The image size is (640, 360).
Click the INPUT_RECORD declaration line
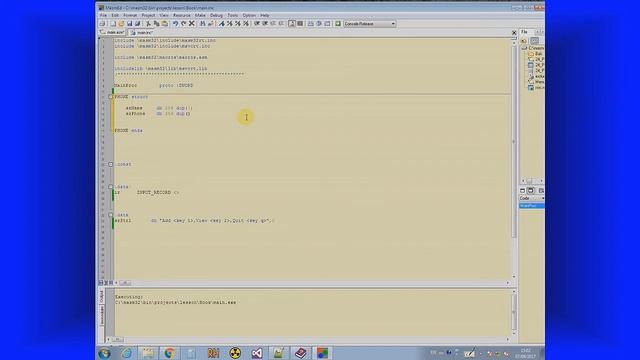[x=147, y=192]
